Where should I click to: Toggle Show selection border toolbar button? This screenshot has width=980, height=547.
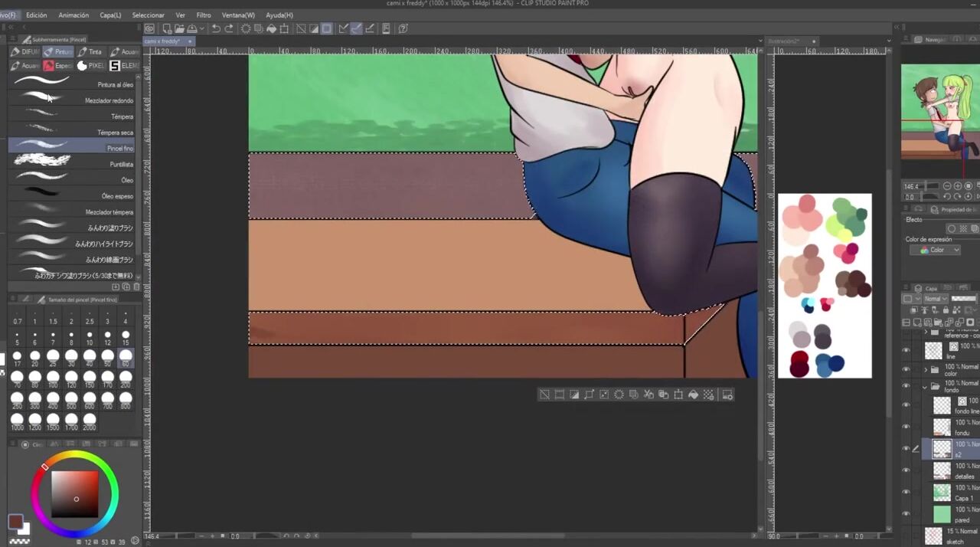pos(327,29)
